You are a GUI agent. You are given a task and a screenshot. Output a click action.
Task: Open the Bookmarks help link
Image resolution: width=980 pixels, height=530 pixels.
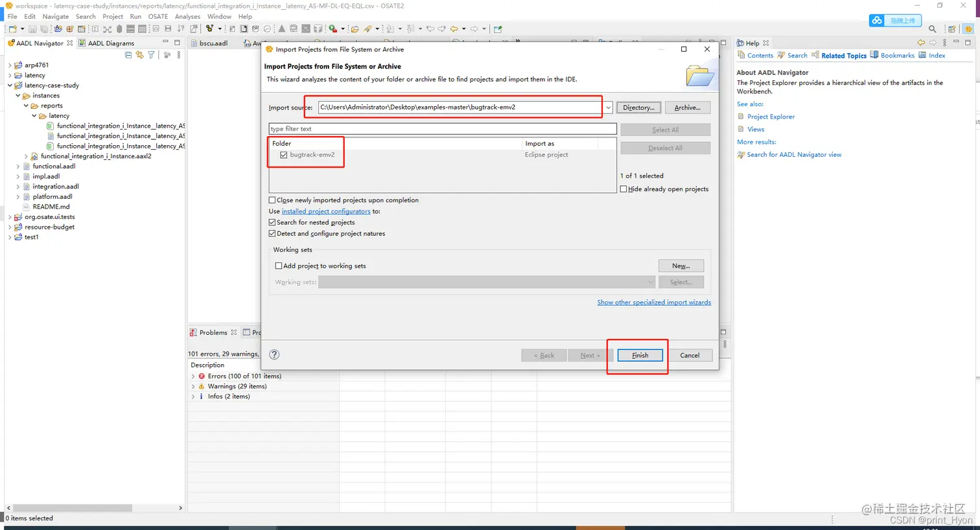(x=898, y=56)
